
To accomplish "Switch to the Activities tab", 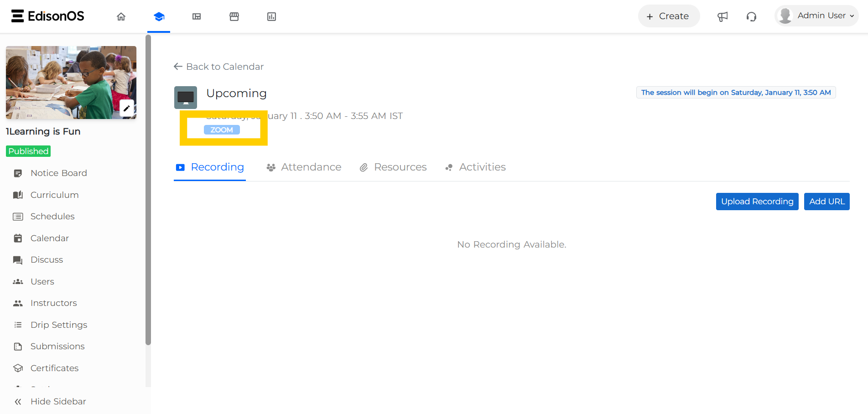I will (475, 167).
